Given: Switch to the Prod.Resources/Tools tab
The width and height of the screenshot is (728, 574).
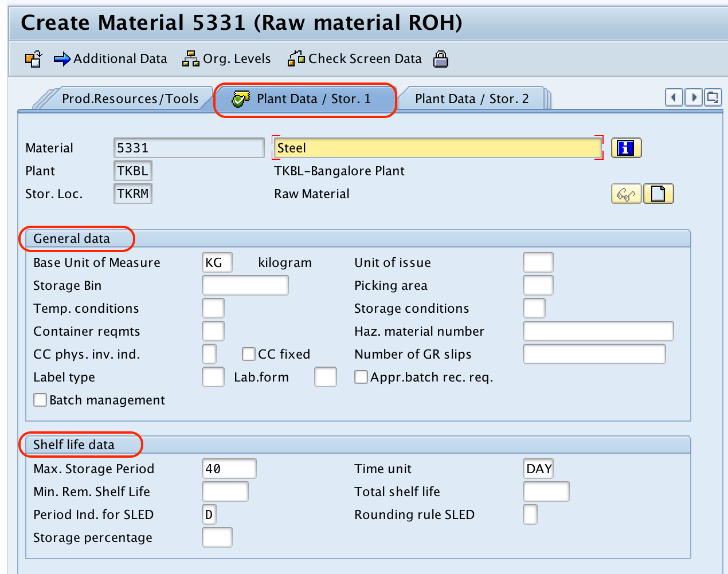Looking at the screenshot, I should (x=131, y=98).
